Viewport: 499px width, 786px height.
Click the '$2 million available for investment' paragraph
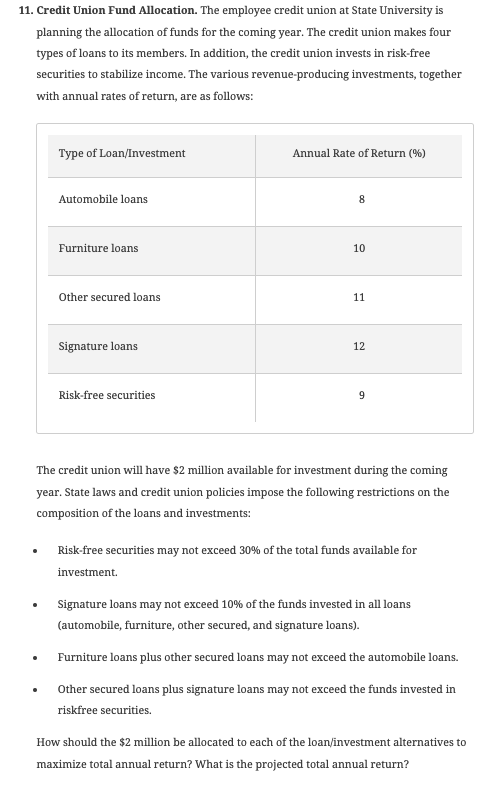click(243, 492)
